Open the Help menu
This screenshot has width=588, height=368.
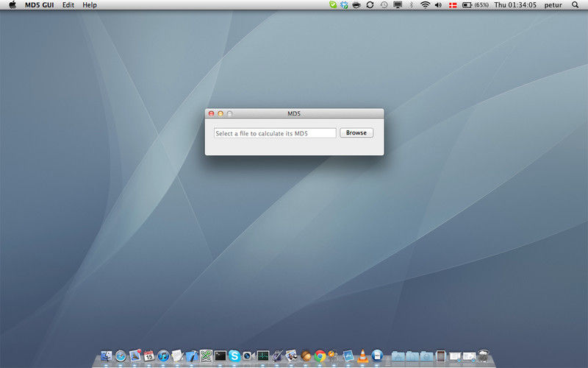90,5
